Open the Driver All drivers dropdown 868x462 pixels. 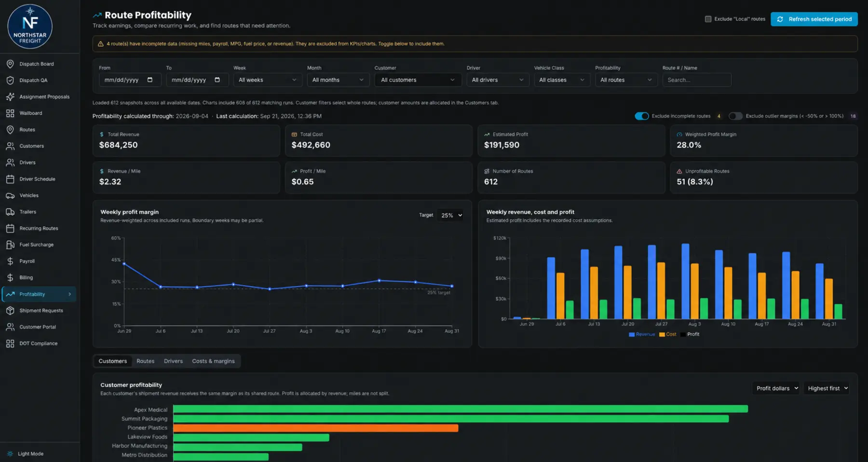click(498, 80)
